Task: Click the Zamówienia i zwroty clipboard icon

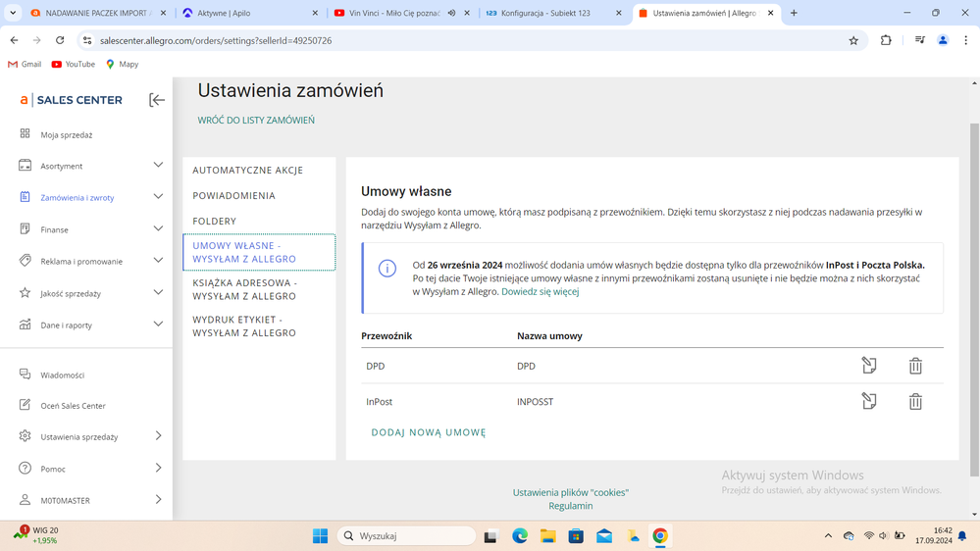Action: point(25,197)
